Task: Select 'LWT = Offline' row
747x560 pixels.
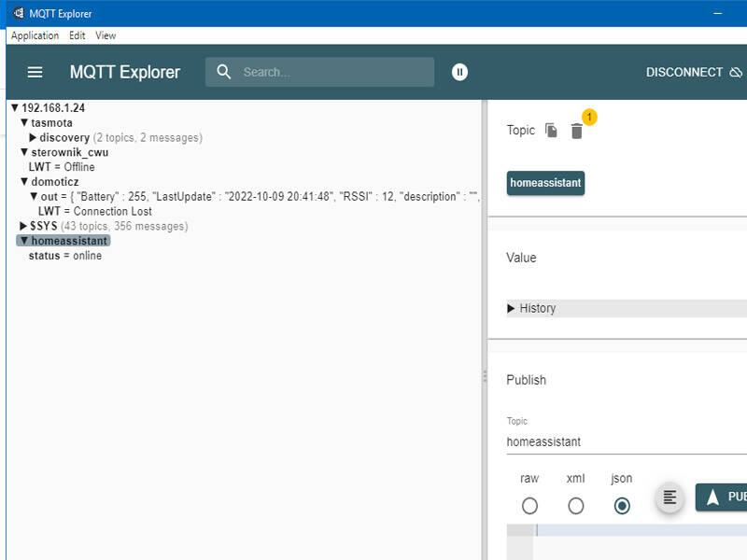Action: [x=62, y=167]
